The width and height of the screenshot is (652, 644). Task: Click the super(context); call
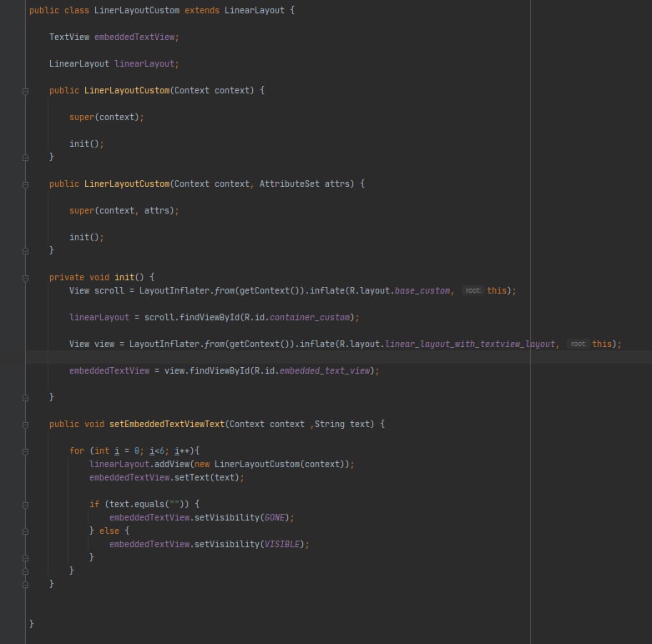(x=107, y=117)
